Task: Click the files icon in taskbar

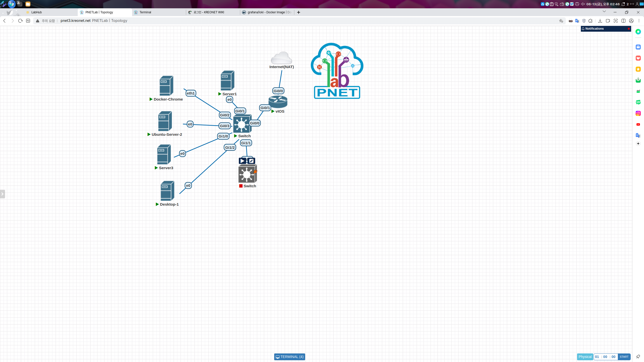Action: (x=28, y=4)
